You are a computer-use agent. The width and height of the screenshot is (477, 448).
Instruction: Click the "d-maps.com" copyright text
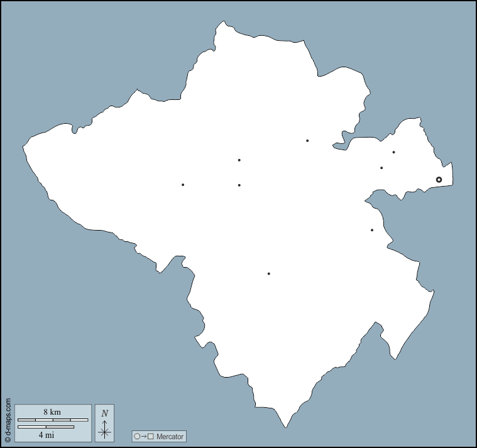pyautogui.click(x=8, y=420)
